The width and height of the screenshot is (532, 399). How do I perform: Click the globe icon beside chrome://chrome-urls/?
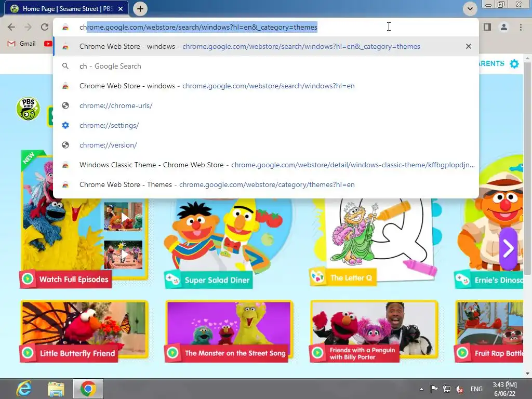pos(65,105)
